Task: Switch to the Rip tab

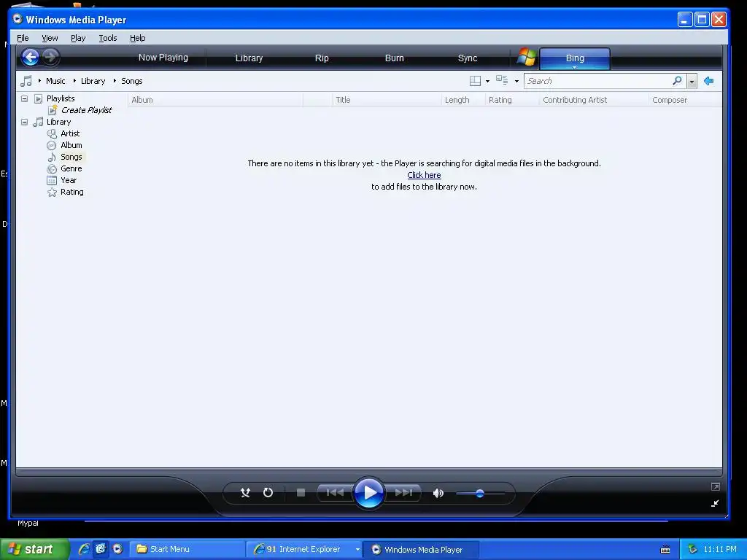Action: [322, 58]
